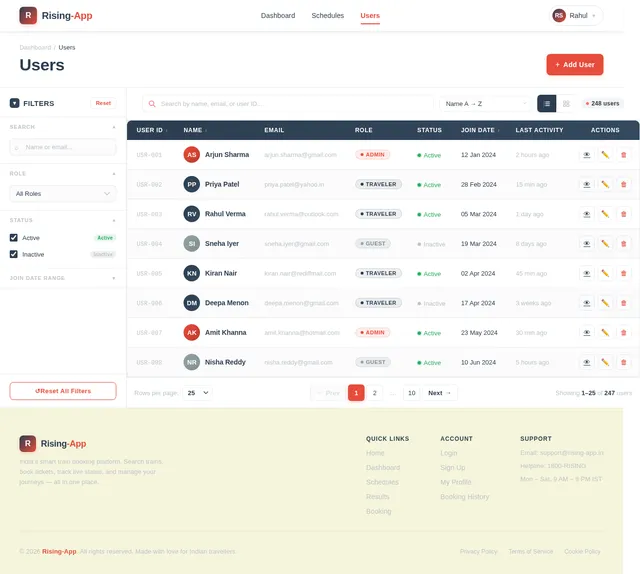This screenshot has width=640, height=574.
Task: Open footer Booking History link
Action: (464, 496)
